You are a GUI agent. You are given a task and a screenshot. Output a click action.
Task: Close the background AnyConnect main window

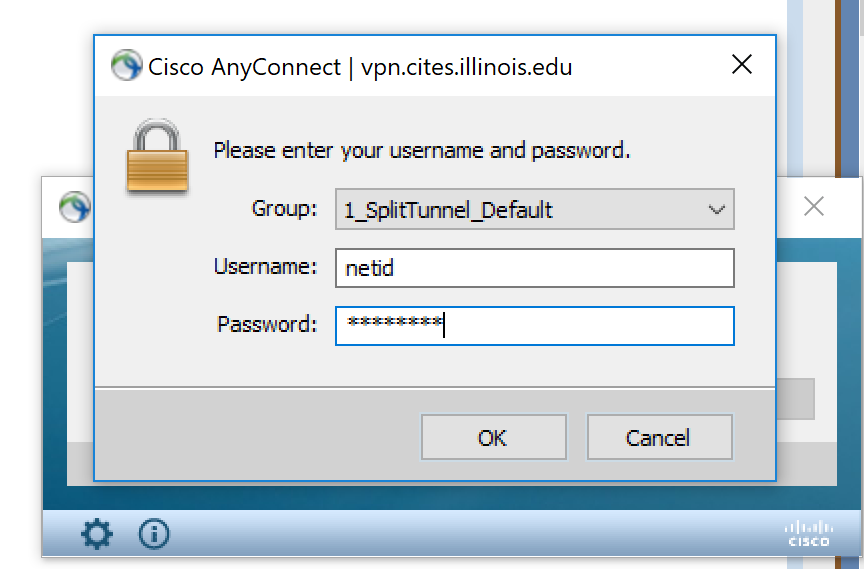pos(813,207)
